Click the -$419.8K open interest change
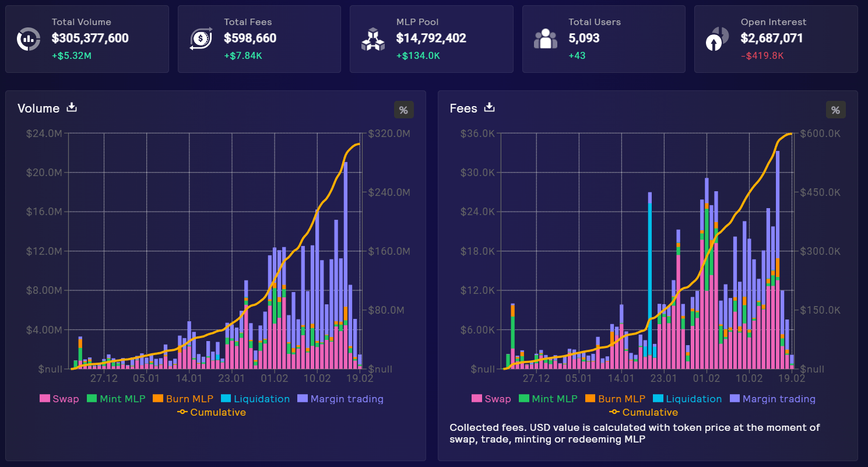Viewport: 868px width, 467px height. click(x=762, y=56)
